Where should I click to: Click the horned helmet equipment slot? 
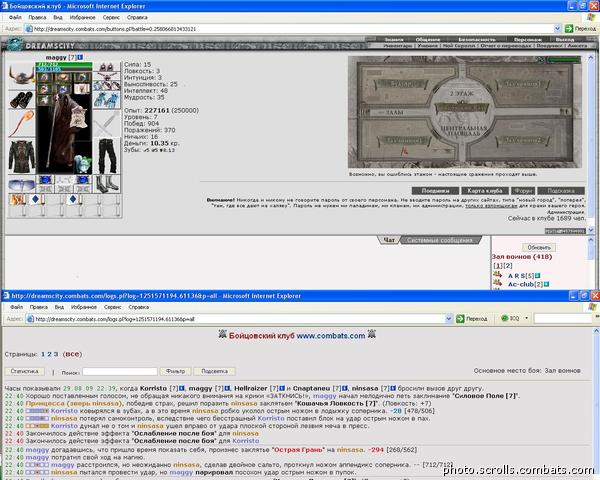point(21,76)
